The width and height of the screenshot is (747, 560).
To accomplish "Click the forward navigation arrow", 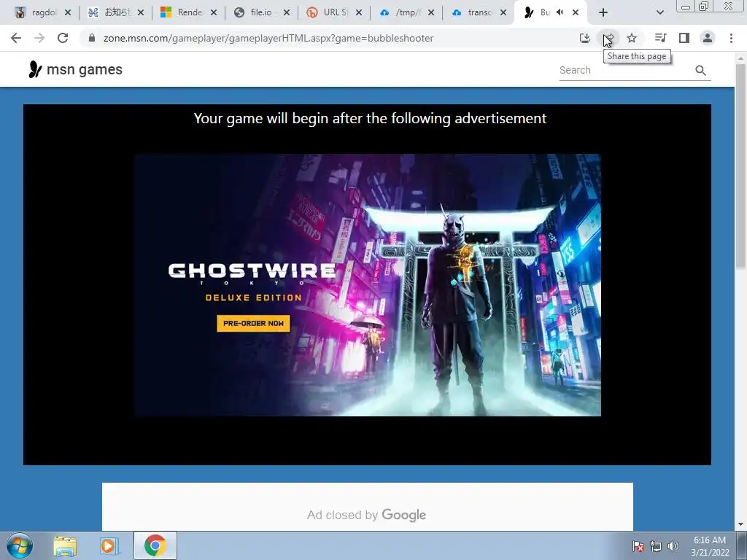I will (39, 38).
